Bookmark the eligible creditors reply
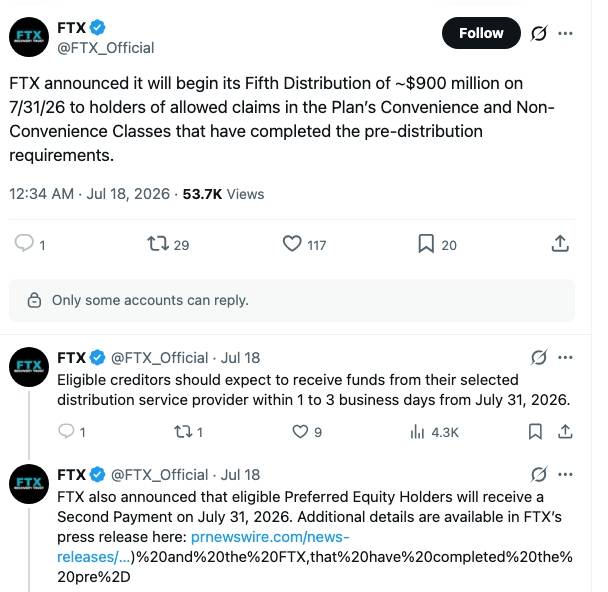 click(535, 431)
